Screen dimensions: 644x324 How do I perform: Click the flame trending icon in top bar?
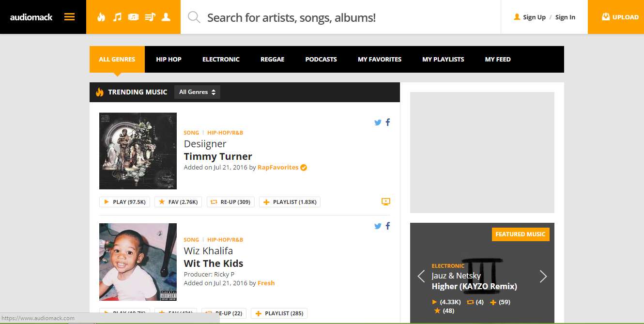click(101, 17)
